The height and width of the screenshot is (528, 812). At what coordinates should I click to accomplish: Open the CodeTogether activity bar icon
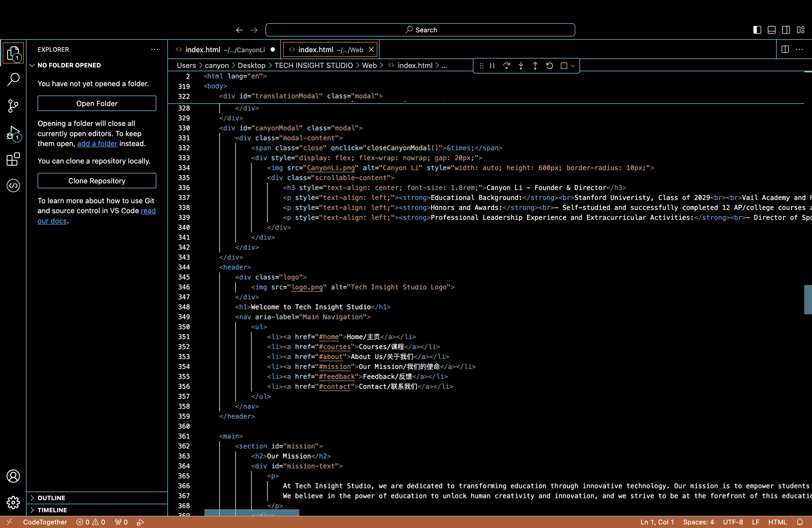[x=13, y=186]
